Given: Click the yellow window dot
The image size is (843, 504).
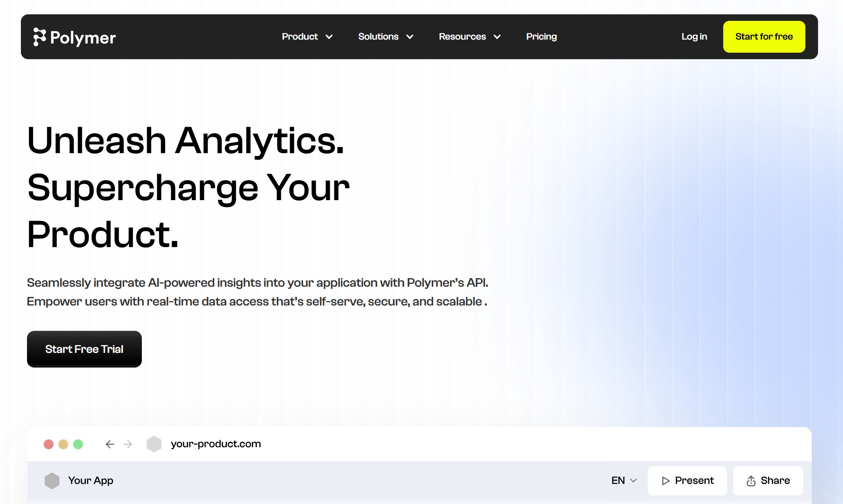Looking at the screenshot, I should tap(63, 444).
